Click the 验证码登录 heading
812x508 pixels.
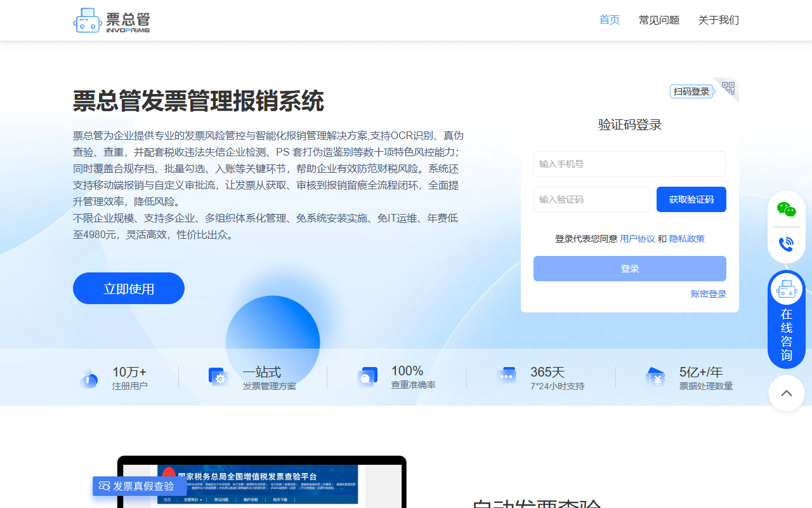coord(630,124)
